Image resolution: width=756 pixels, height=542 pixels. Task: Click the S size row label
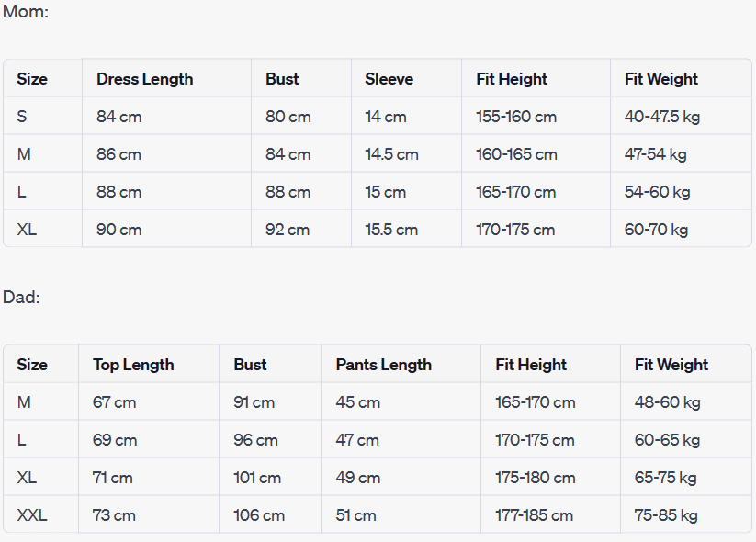tap(22, 117)
